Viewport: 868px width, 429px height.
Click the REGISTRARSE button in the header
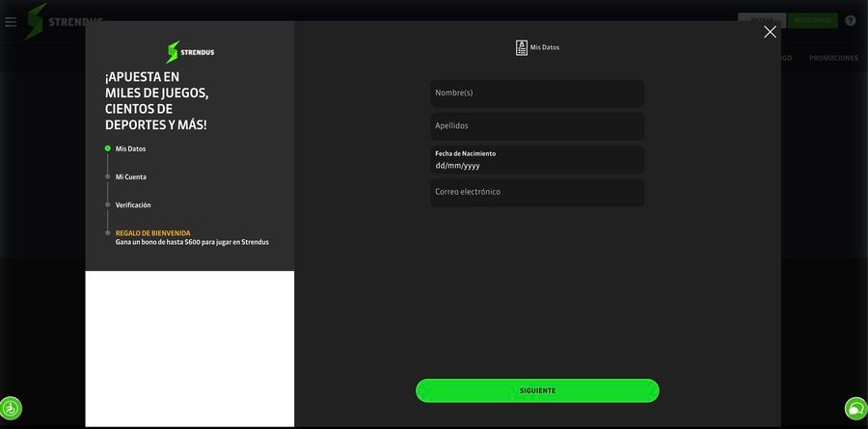pyautogui.click(x=813, y=20)
